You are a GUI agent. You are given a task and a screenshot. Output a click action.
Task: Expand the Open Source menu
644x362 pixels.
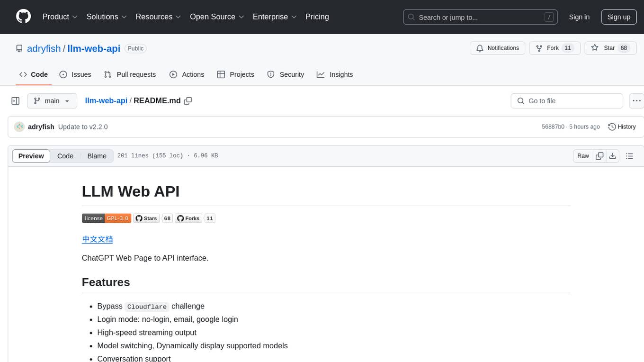tap(217, 17)
